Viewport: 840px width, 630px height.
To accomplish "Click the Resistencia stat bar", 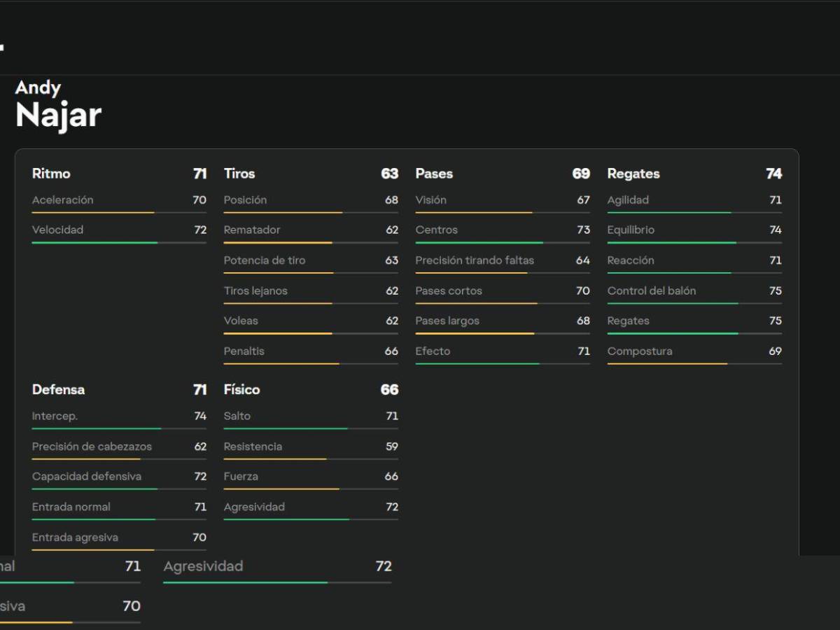I will click(x=311, y=459).
